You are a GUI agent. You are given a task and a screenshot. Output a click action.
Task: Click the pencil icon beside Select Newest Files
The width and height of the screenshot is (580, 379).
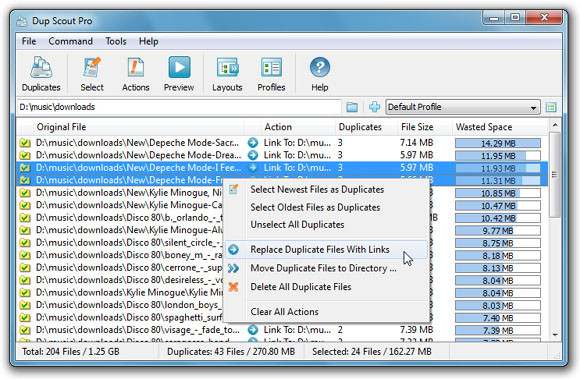click(x=233, y=189)
